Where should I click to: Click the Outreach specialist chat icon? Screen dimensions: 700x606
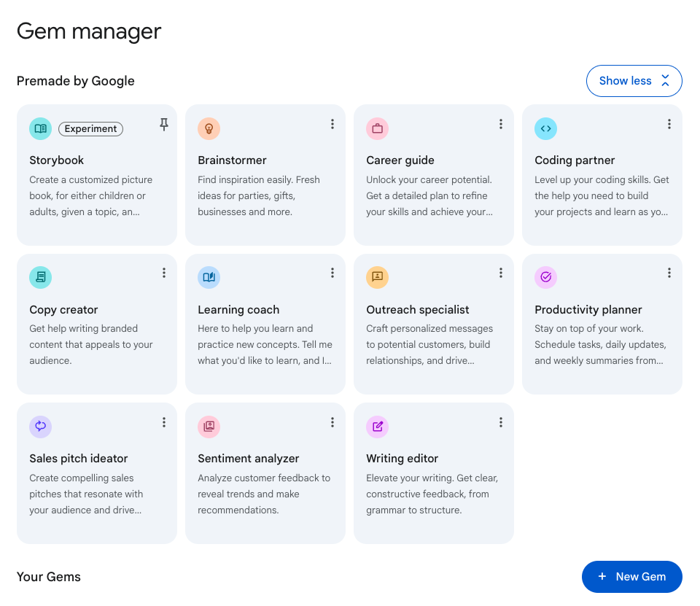click(377, 277)
